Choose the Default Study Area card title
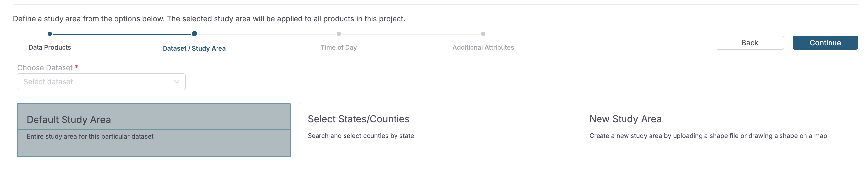 coord(69,120)
